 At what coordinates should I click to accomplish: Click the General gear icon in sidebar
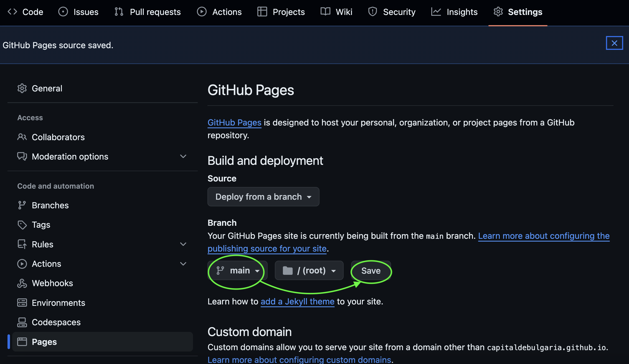[22, 88]
